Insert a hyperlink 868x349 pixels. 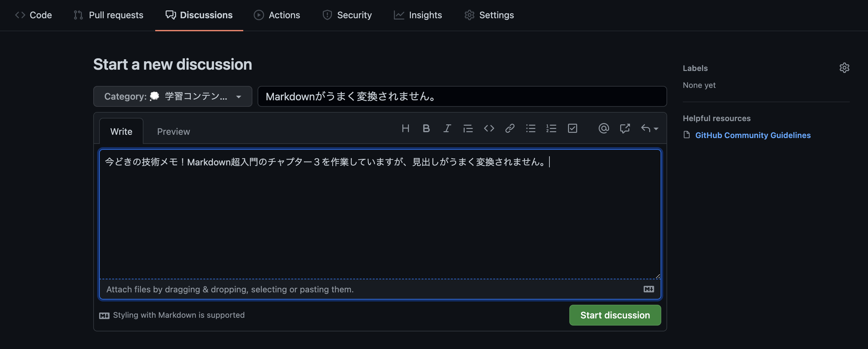[509, 129]
